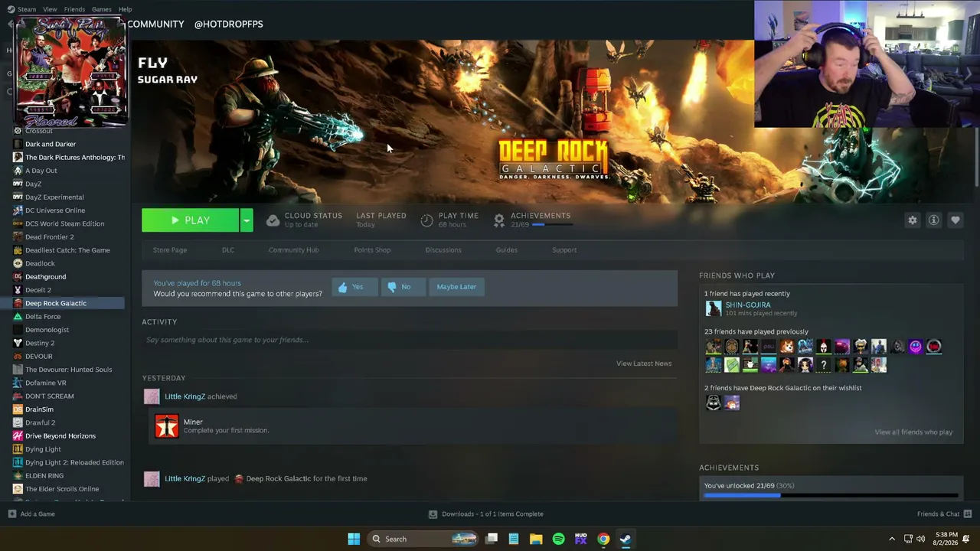Click the Downloads status icon
Image resolution: width=980 pixels, height=551 pixels.
coord(433,514)
